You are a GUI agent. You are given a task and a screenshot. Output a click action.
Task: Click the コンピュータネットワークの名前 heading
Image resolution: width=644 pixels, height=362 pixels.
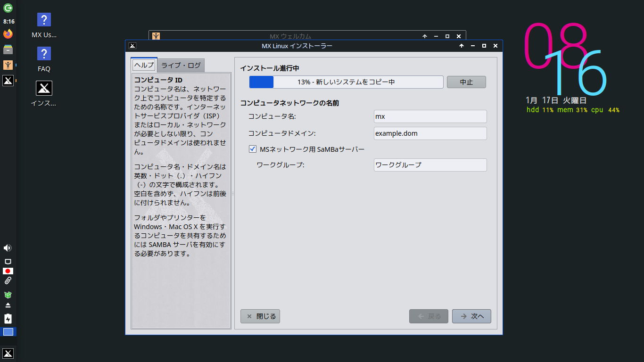(x=289, y=103)
